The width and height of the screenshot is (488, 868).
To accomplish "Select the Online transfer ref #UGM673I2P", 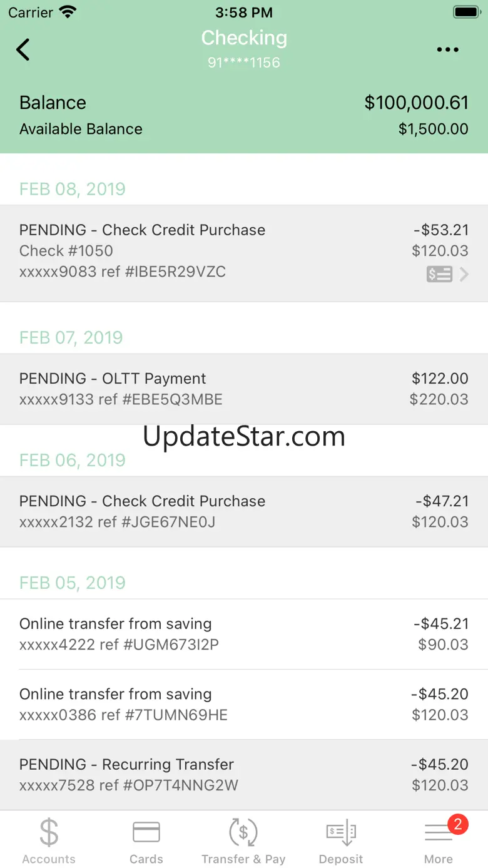I will tap(244, 634).
